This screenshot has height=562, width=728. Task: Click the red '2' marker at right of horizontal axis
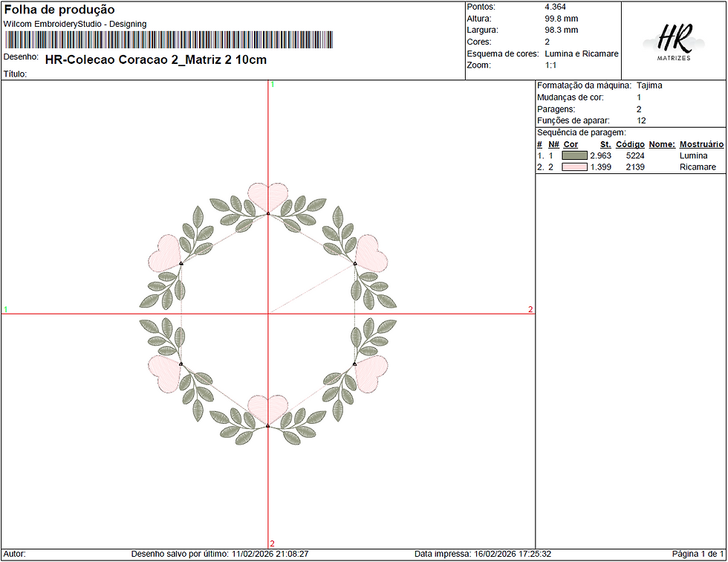(530, 309)
